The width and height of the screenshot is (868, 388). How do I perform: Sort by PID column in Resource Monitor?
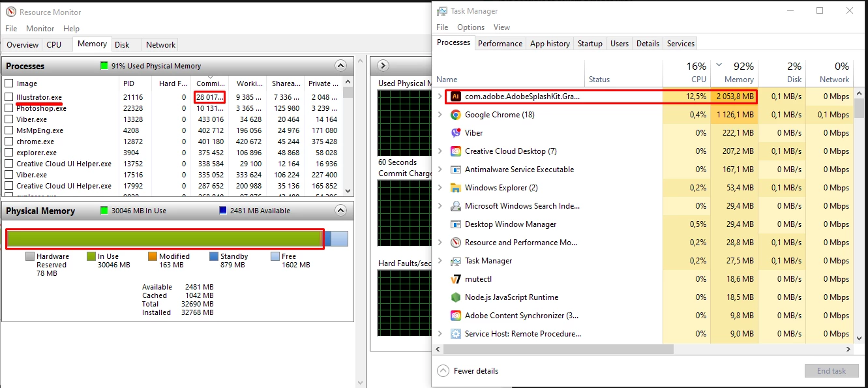pyautogui.click(x=134, y=83)
